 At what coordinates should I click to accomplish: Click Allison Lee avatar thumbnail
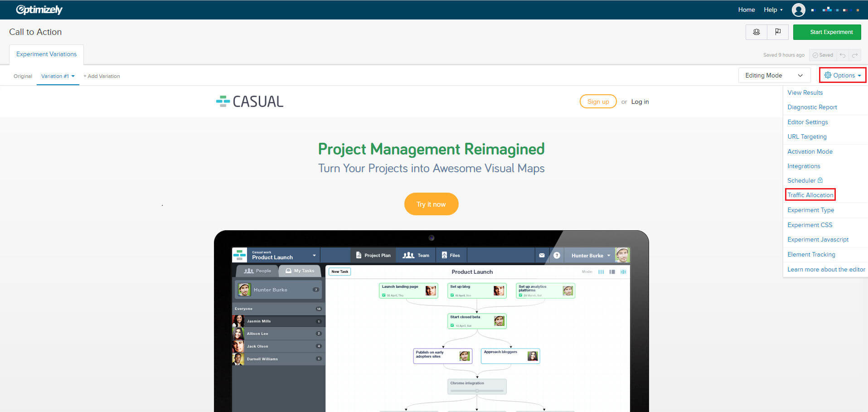[x=238, y=334]
